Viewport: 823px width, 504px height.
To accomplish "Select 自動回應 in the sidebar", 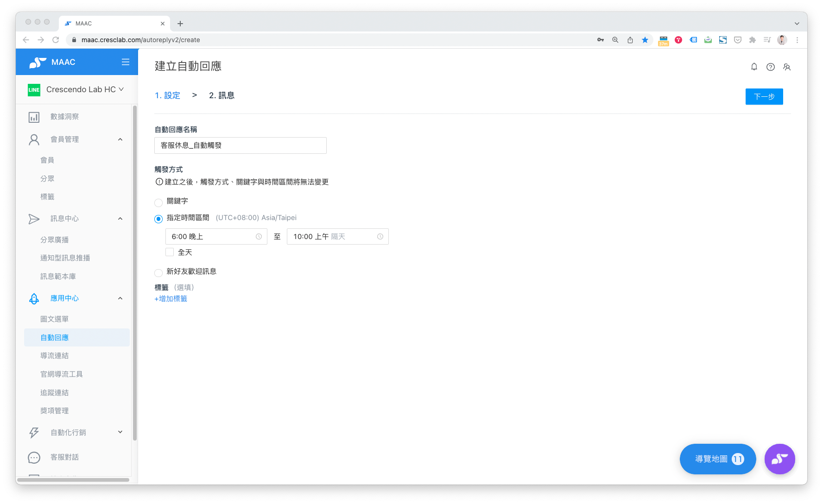I will [77, 338].
